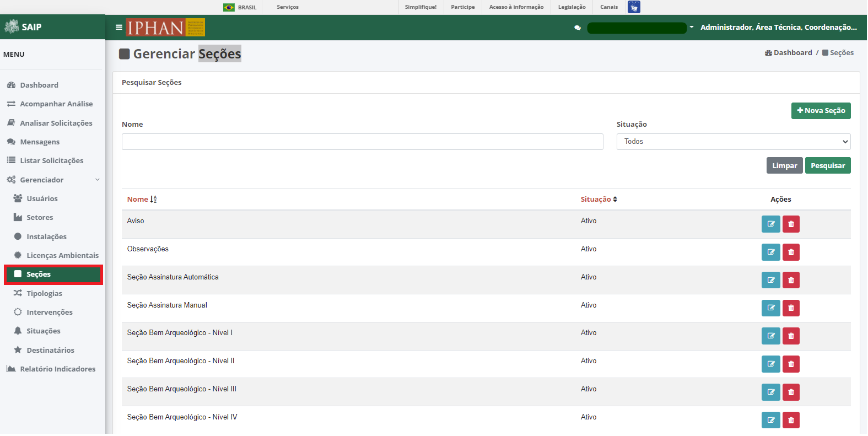Edit Seção Bem Arqueológico - Nível II

click(771, 364)
